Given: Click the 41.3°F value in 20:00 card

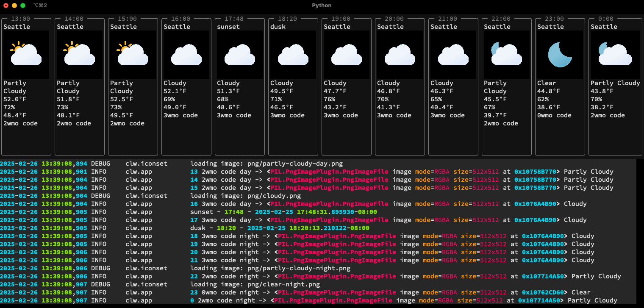Looking at the screenshot, I should coord(389,107).
